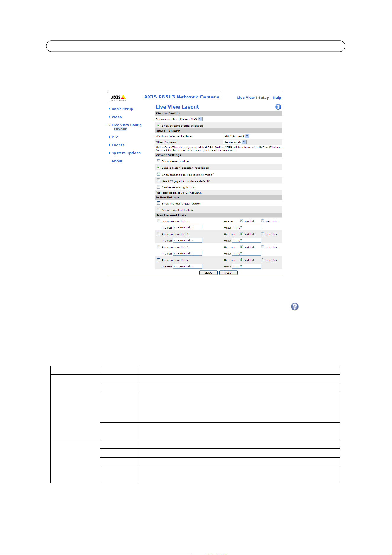
Task: Expand Basic Setup in the sidebar
Action: click(x=122, y=109)
